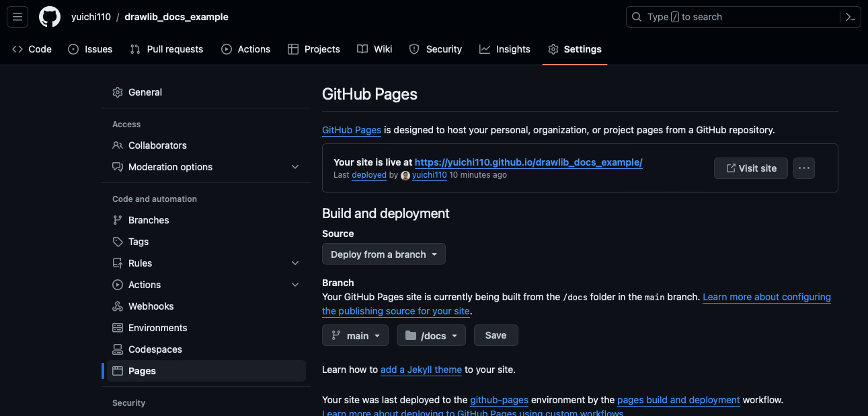
Task: Click the 'deployed' link
Action: coord(368,175)
